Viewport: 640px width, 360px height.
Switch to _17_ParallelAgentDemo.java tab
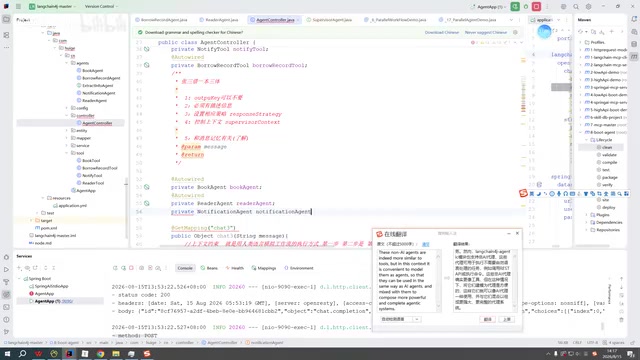467,20
